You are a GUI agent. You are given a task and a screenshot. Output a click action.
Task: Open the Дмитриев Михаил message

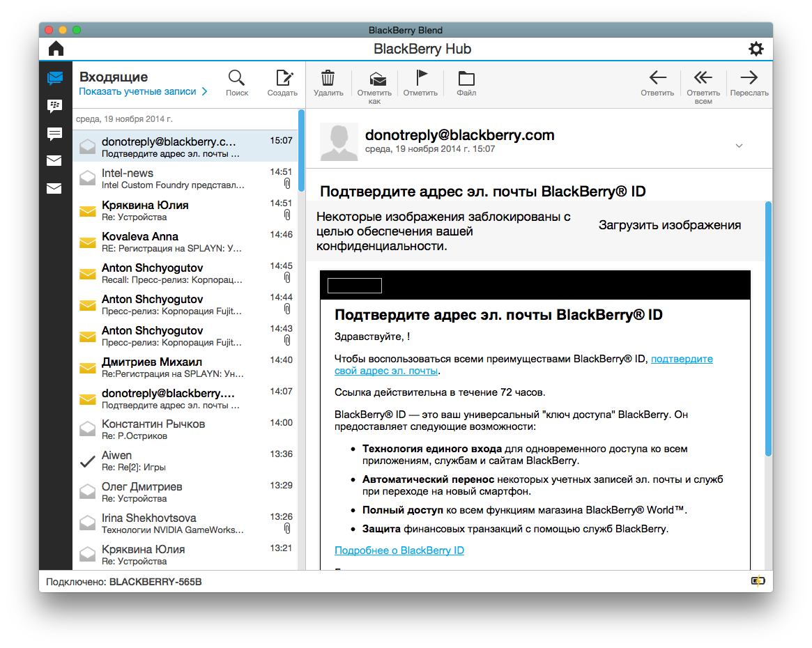click(185, 367)
